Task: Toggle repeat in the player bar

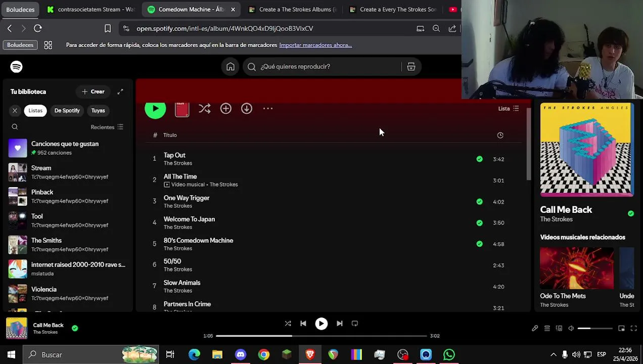Action: (355, 324)
